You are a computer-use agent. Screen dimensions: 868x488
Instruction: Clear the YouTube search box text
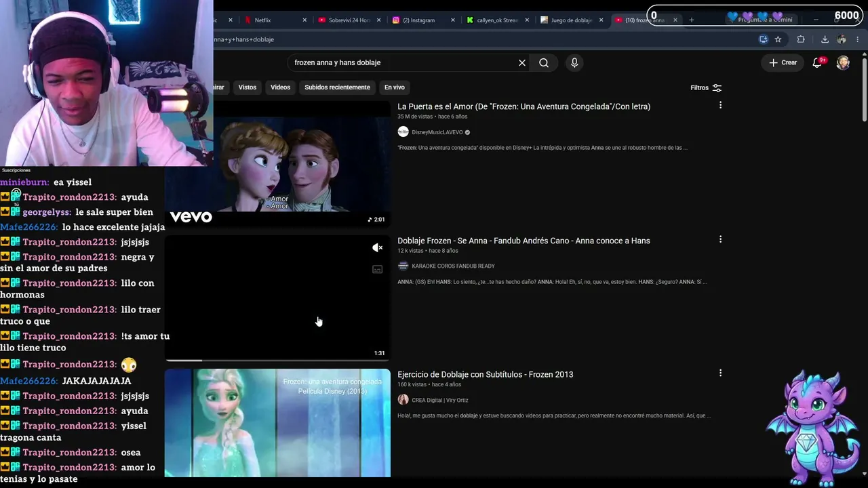click(x=522, y=62)
